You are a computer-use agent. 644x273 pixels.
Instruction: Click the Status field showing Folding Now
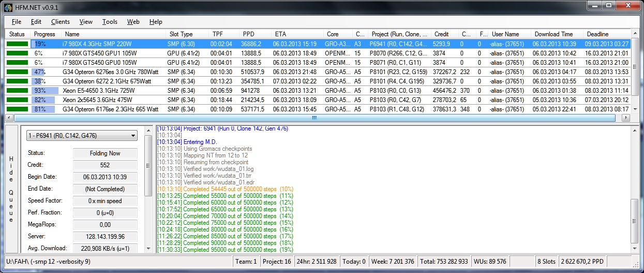pyautogui.click(x=106, y=153)
